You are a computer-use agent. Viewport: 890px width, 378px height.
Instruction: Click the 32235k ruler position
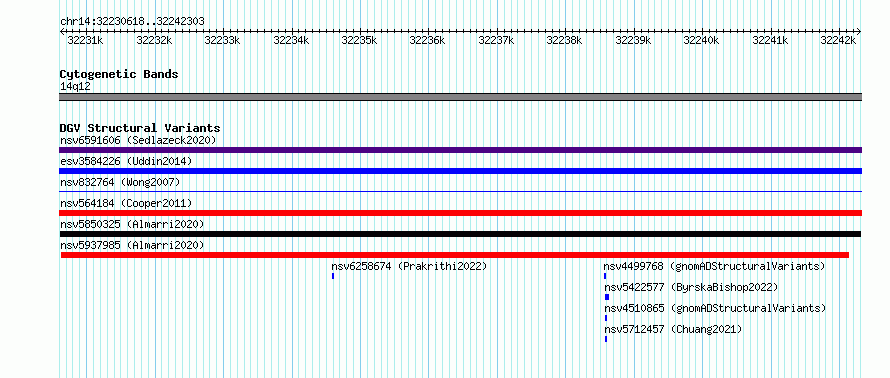[x=359, y=40]
